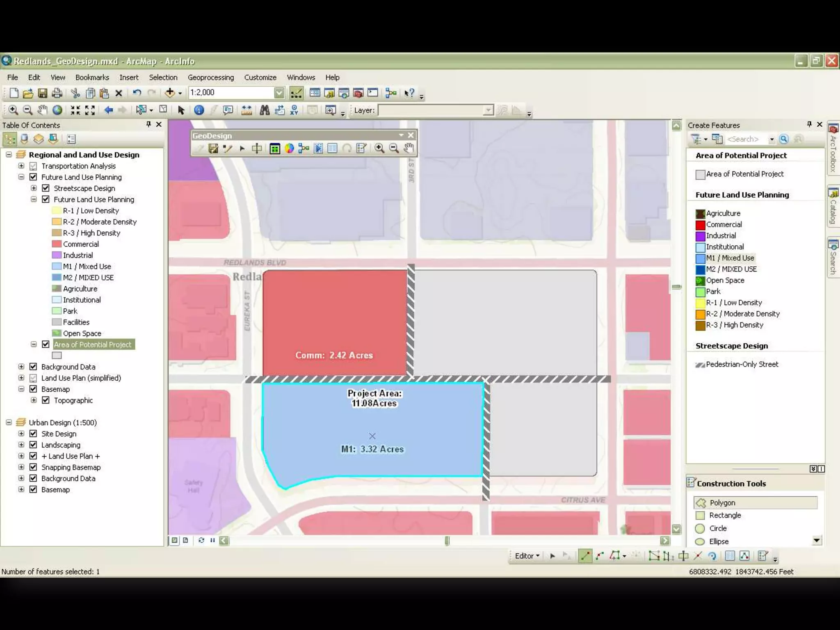Open the map scale dropdown
Viewport: 840px width, 630px height.
point(279,93)
